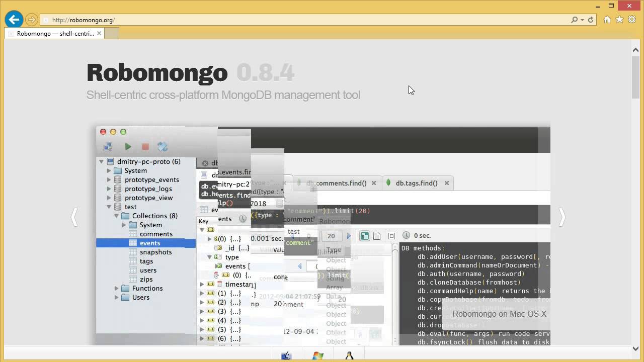
Task: Click the page scrollbar up arrow
Action: tap(636, 49)
